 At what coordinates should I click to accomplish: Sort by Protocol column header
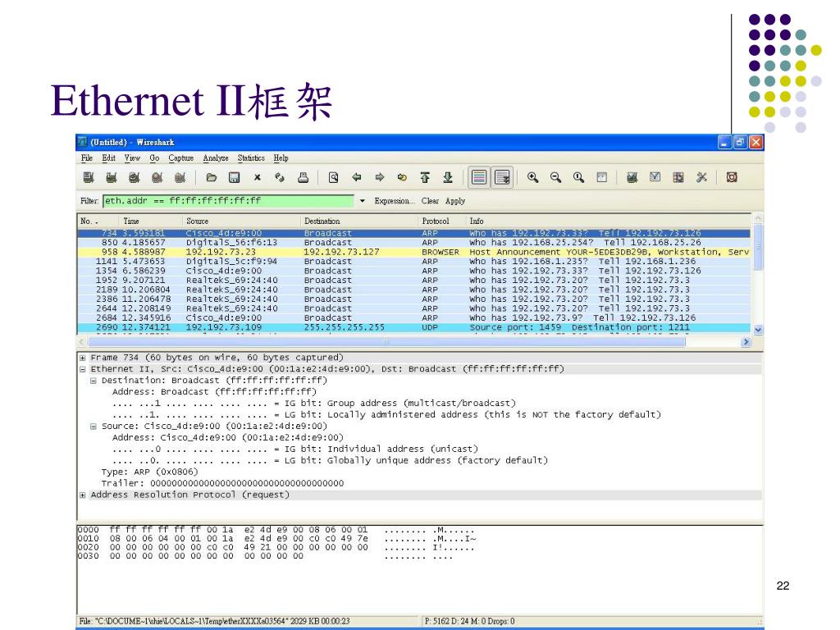pos(442,221)
